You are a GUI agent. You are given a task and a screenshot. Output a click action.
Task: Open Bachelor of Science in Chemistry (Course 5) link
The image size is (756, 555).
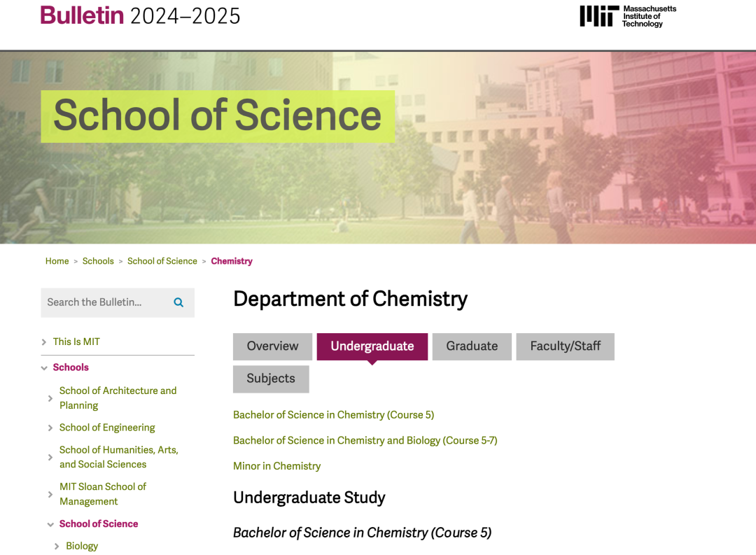click(334, 415)
